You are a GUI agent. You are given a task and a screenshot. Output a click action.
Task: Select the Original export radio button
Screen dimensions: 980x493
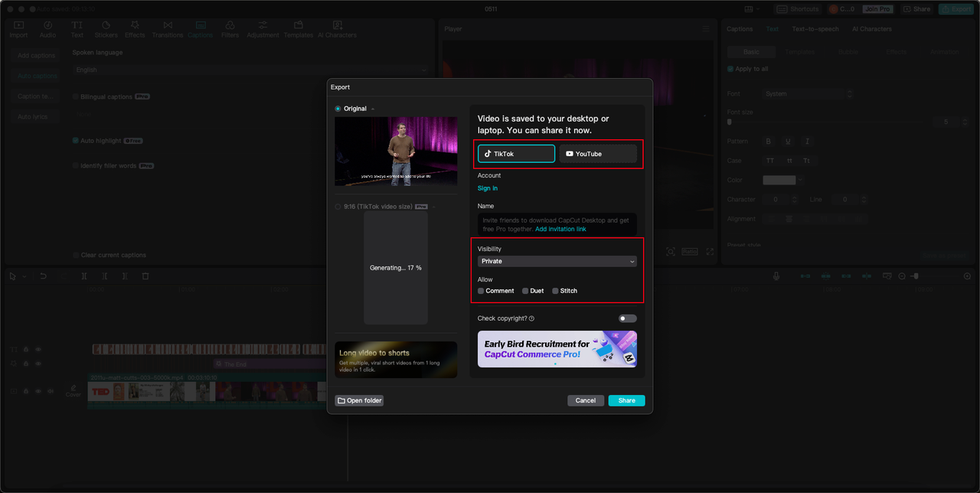coord(338,109)
